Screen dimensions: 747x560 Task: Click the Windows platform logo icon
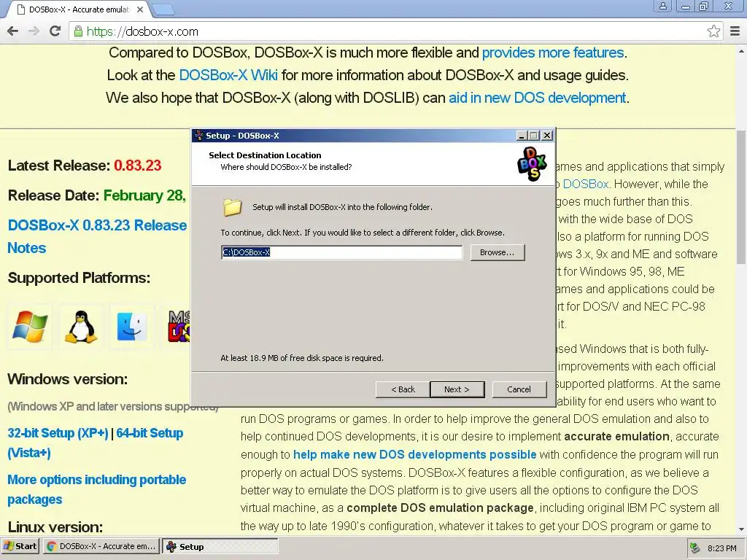29,327
